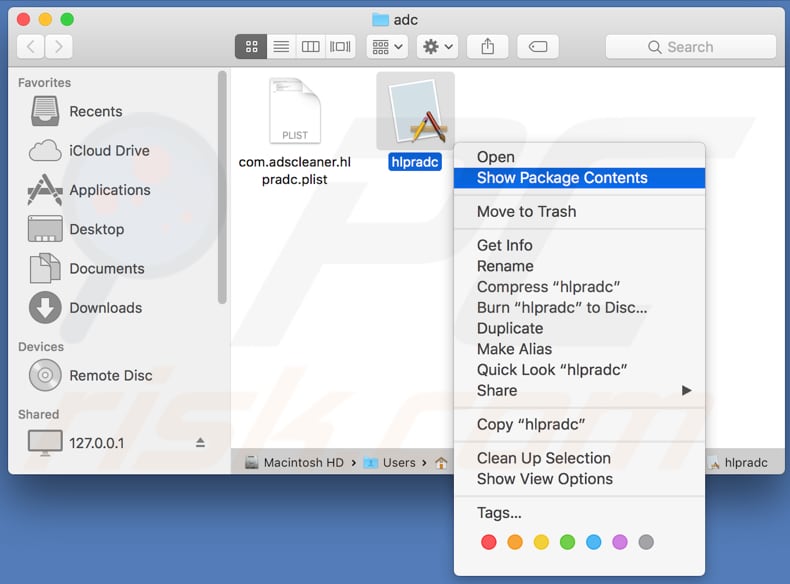This screenshot has width=790, height=584.
Task: Pick the green tag color dot
Action: click(567, 542)
